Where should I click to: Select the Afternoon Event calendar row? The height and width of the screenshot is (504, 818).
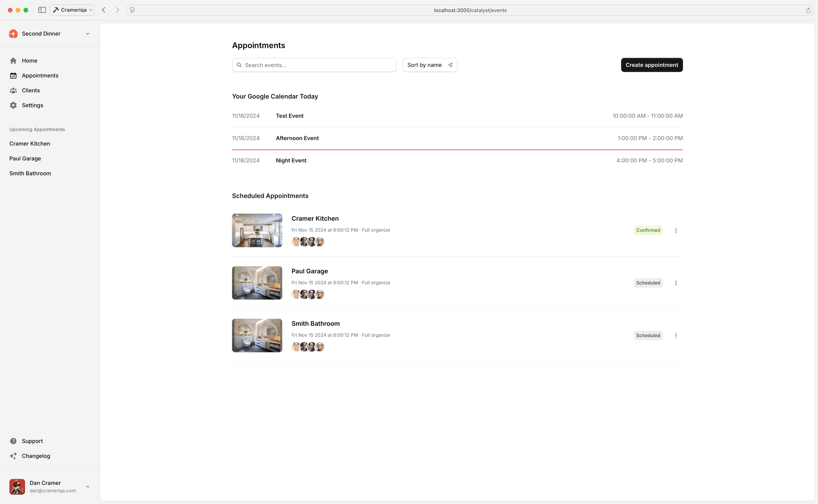pyautogui.click(x=457, y=138)
